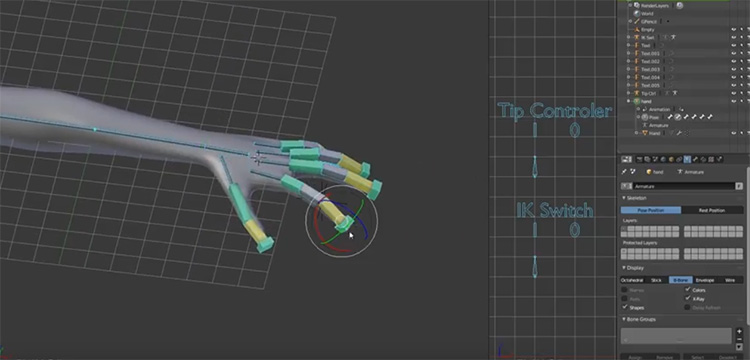The image size is (750, 360).
Task: Remove bone group with the minus button
Action: 739,339
